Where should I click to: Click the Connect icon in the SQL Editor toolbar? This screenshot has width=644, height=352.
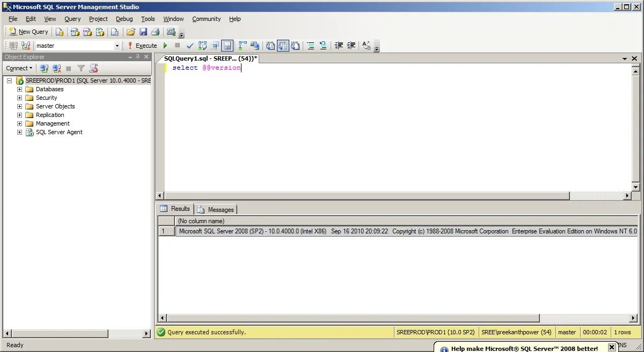pos(13,46)
